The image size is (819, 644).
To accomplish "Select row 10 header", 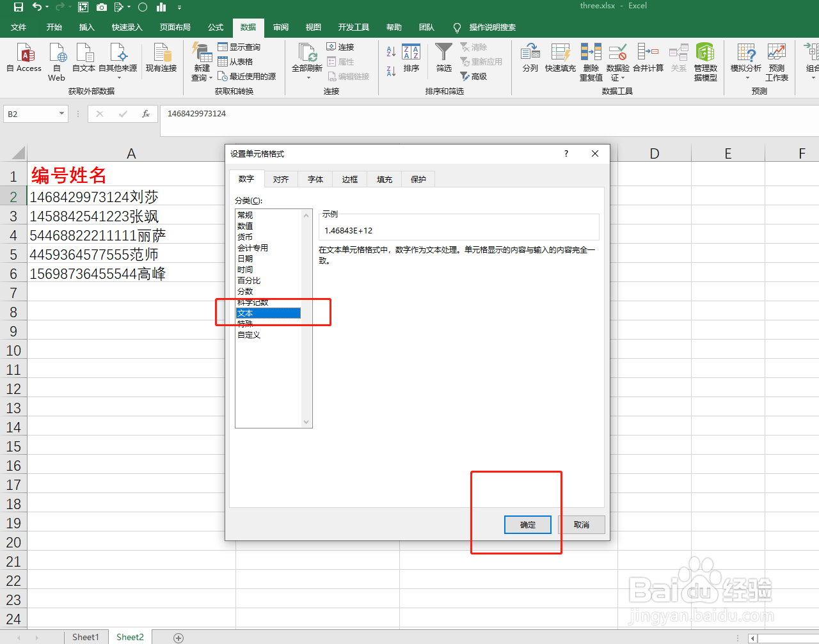I will 13,350.
